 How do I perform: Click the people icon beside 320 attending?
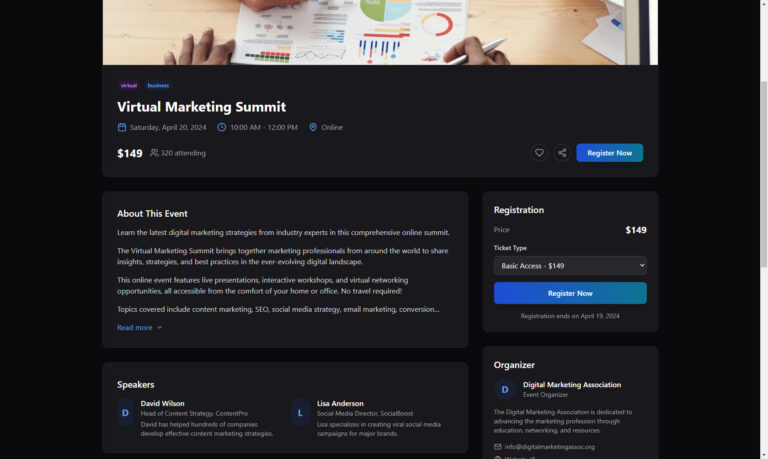point(154,153)
